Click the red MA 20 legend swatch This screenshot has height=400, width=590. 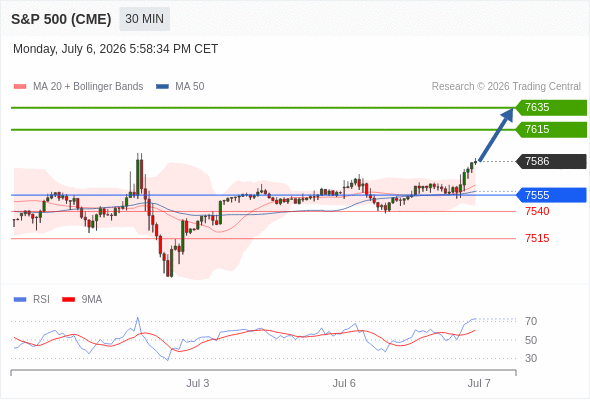pos(20,87)
